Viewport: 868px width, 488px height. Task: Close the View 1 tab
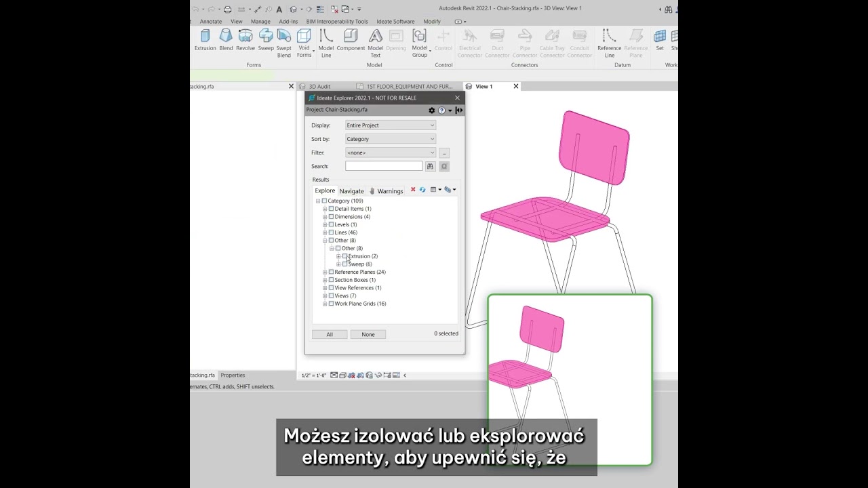click(x=515, y=87)
